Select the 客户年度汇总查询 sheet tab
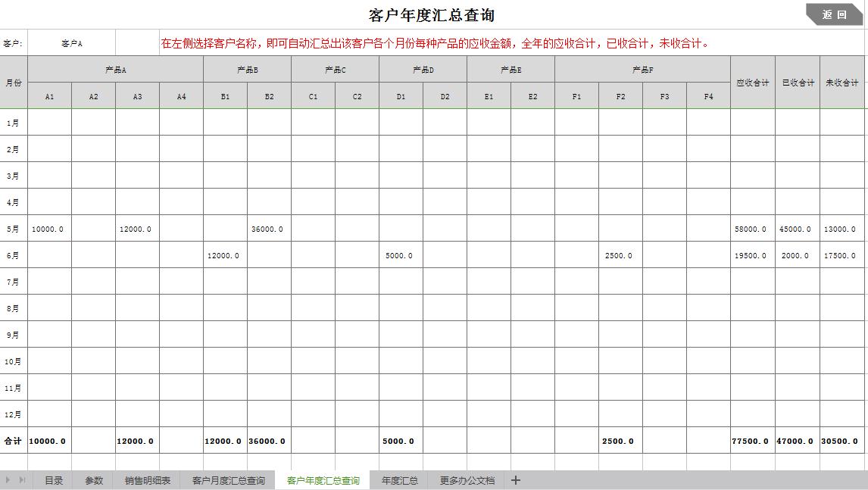868x490 pixels. pos(323,480)
